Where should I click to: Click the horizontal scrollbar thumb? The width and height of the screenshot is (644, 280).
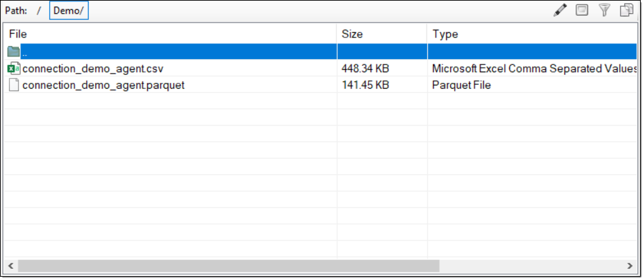click(x=228, y=266)
